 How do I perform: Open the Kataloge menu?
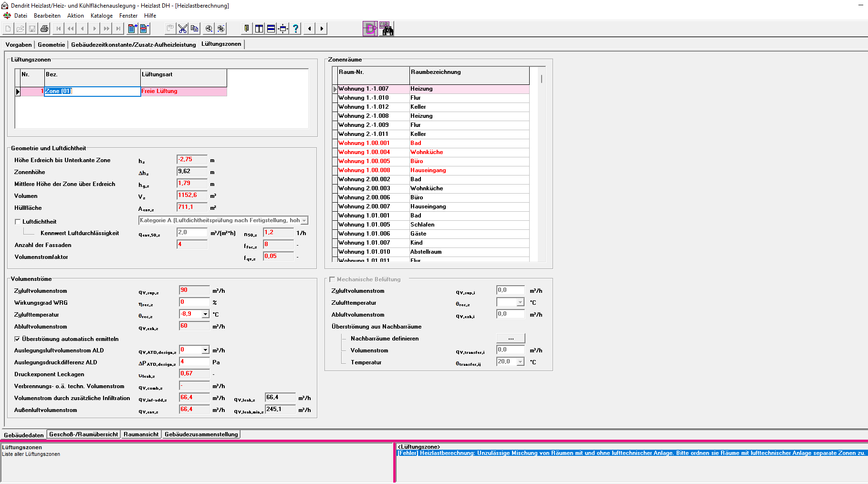coord(102,16)
